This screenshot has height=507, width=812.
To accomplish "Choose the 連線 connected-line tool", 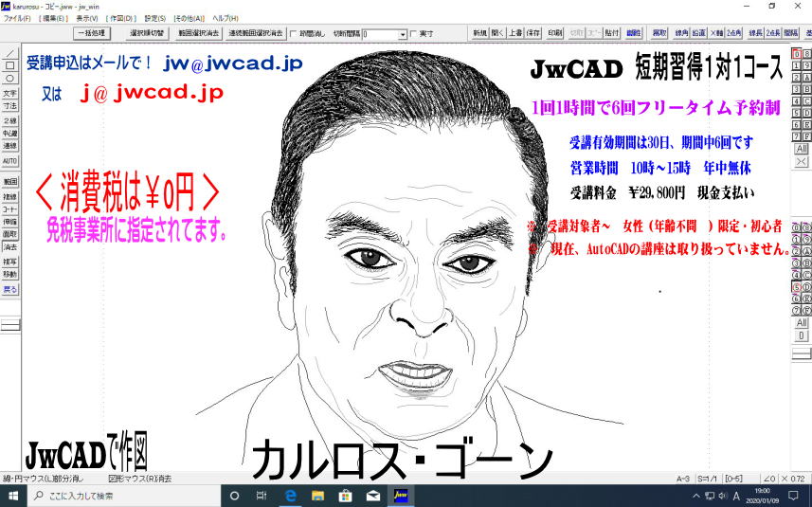I will pyautogui.click(x=9, y=146).
